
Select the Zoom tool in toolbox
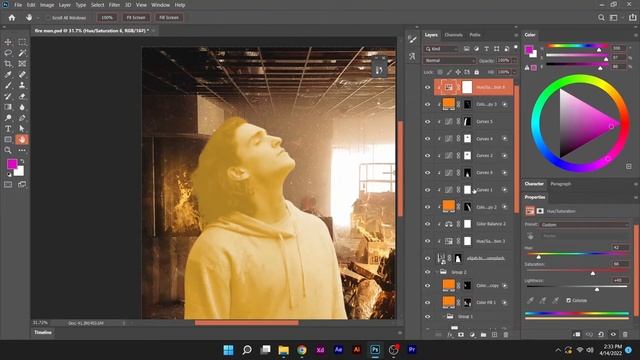(8, 150)
